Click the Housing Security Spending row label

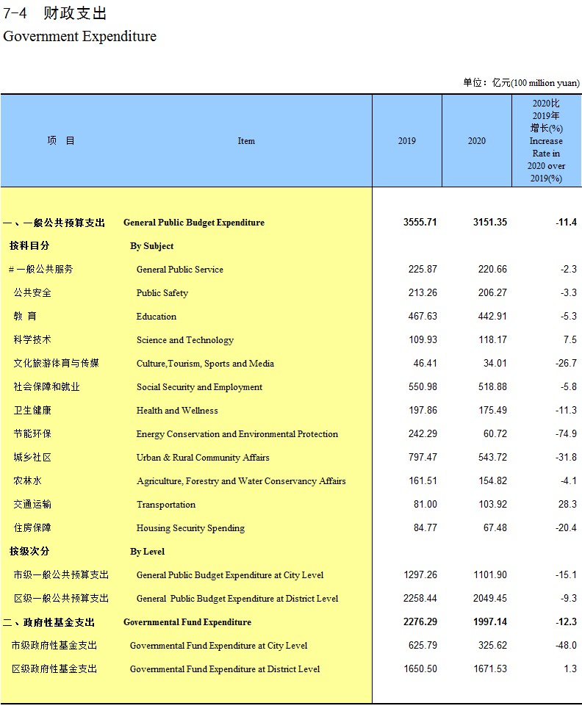coord(190,528)
